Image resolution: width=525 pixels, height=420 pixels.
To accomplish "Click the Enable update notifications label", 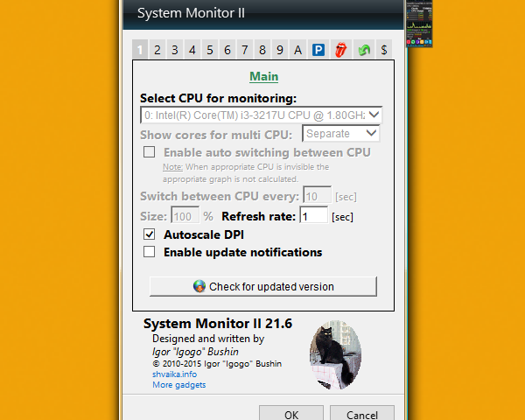I will 242,252.
